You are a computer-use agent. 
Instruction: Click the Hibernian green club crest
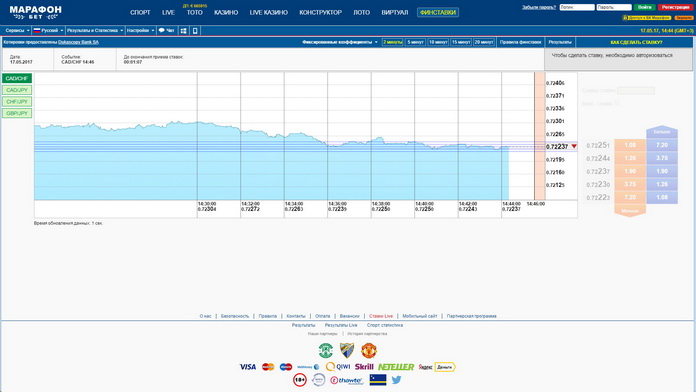point(326,350)
